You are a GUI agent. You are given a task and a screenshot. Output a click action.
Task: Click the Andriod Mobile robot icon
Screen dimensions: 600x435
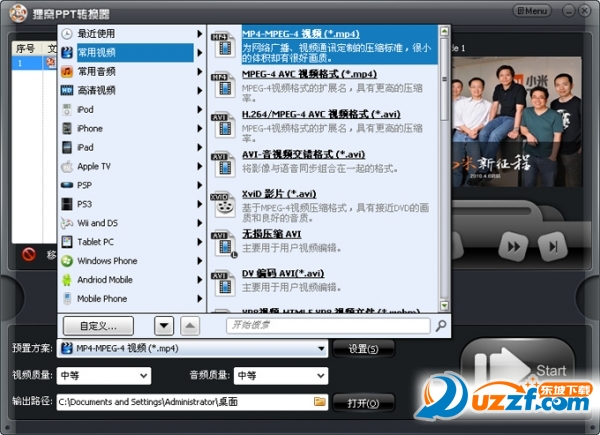(67, 280)
